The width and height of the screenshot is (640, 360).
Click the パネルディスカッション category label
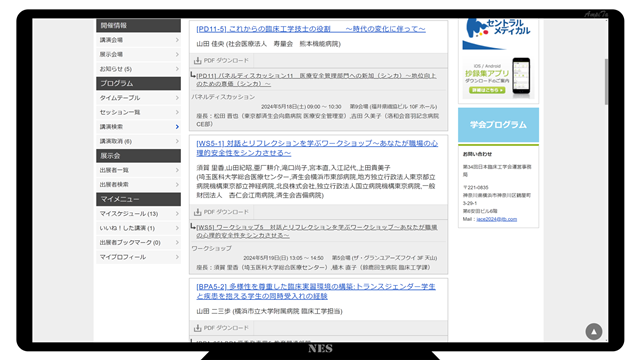pyautogui.click(x=223, y=97)
